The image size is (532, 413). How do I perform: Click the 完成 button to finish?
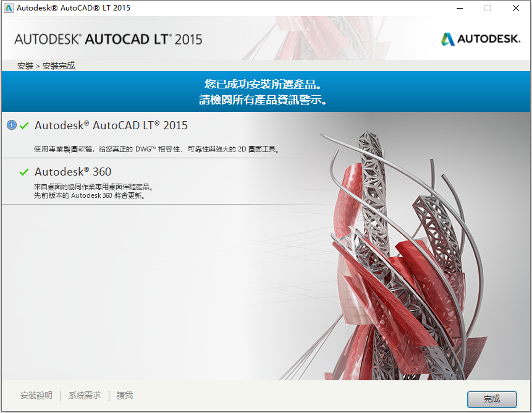click(492, 399)
